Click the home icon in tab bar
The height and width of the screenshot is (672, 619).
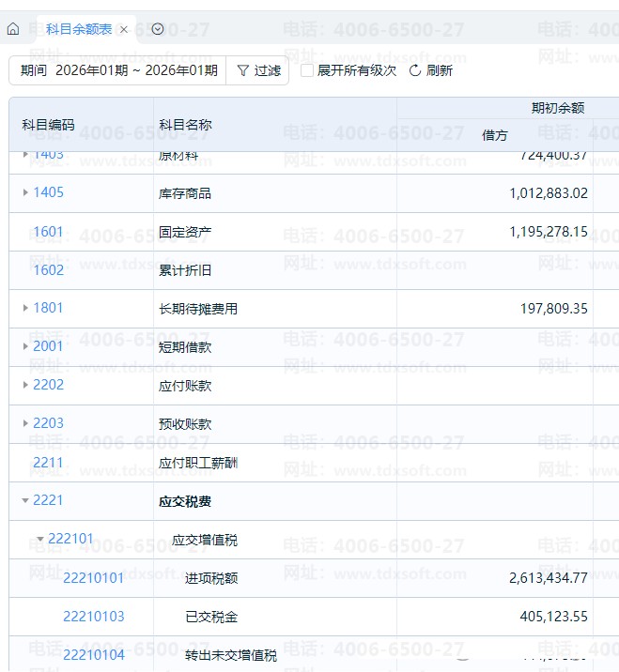pyautogui.click(x=13, y=29)
